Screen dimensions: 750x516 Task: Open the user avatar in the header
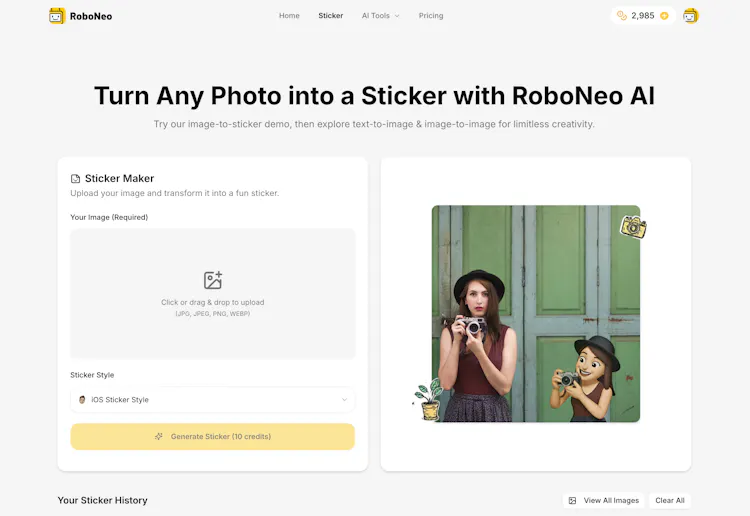point(690,16)
